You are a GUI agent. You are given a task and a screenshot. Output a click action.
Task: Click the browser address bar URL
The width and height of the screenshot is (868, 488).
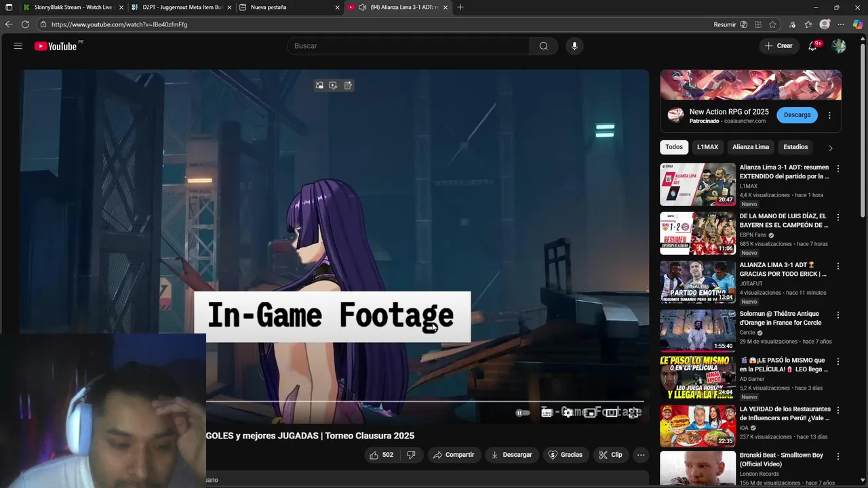tap(119, 24)
